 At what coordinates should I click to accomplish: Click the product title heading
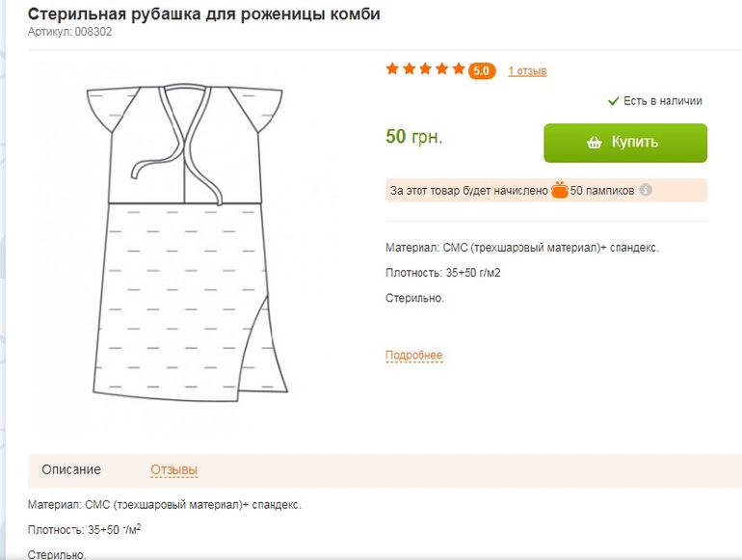[203, 14]
